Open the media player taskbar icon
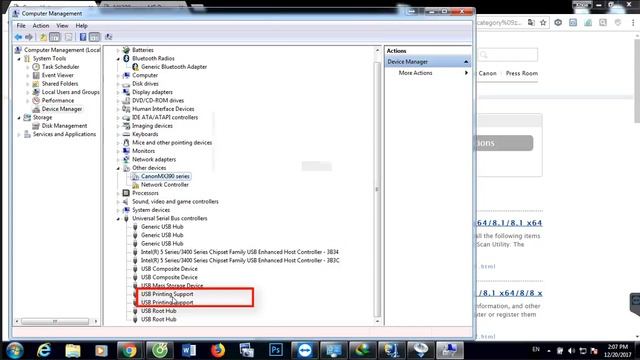The width and height of the screenshot is (640, 360). [x=101, y=351]
